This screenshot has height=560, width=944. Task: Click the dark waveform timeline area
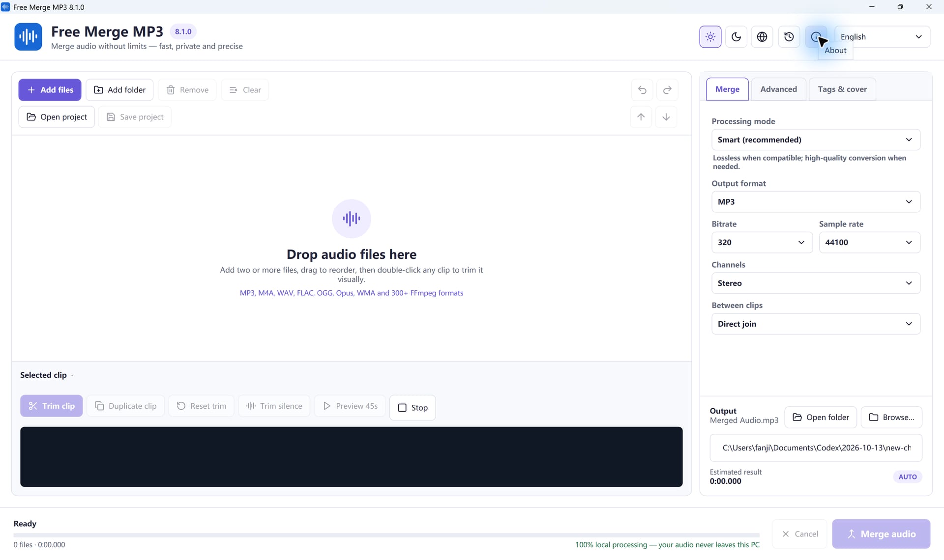pos(351,457)
